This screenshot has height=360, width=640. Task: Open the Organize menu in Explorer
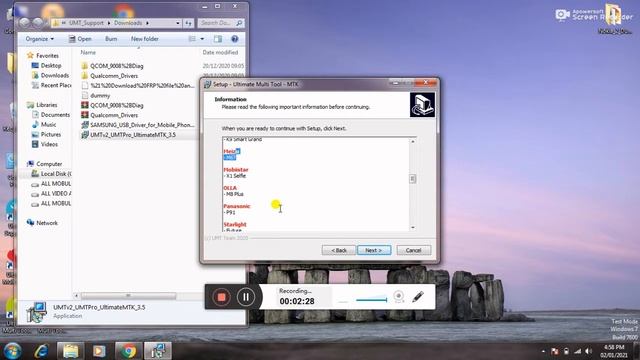(x=40, y=39)
